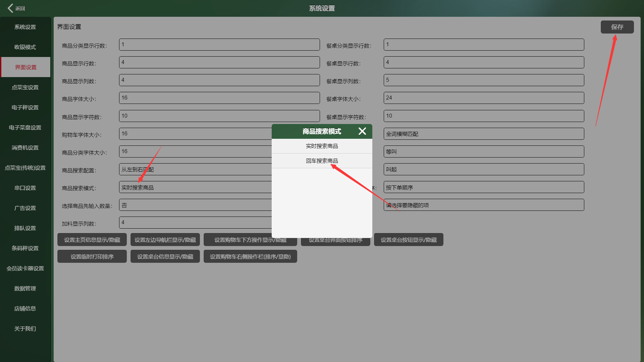Click the back arrow icon

(10, 8)
